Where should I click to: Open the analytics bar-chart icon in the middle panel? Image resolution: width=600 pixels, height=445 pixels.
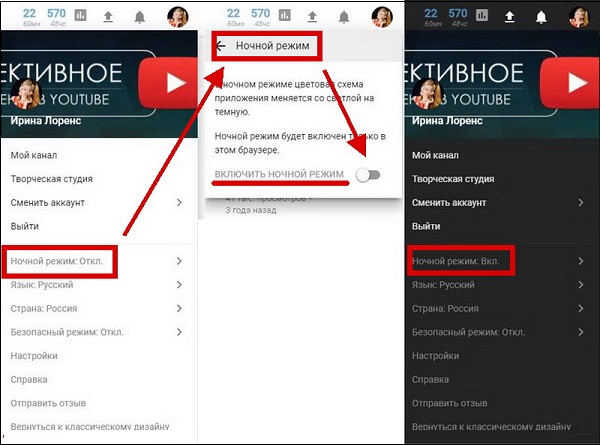(285, 15)
